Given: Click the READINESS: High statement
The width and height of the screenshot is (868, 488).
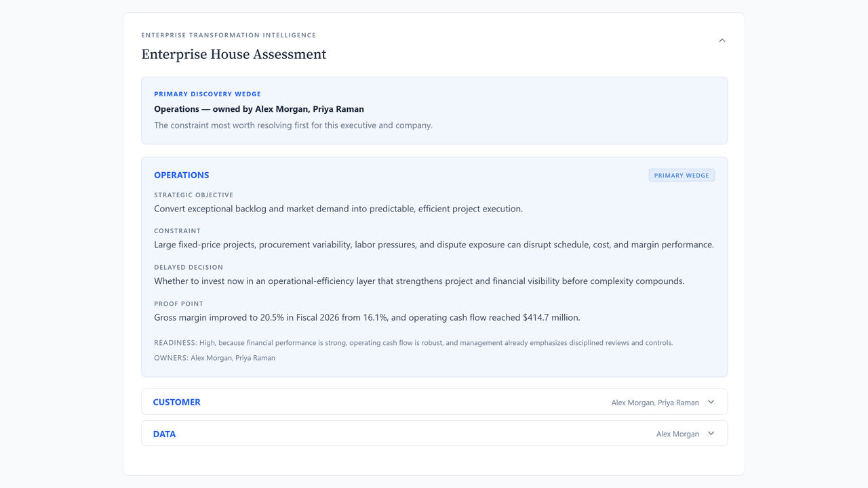Looking at the screenshot, I should (x=414, y=343).
